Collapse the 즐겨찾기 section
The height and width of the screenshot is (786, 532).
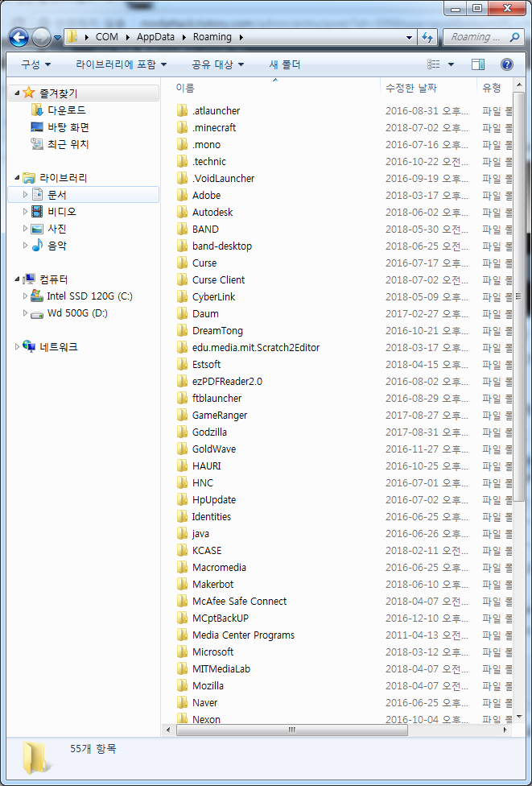17,93
